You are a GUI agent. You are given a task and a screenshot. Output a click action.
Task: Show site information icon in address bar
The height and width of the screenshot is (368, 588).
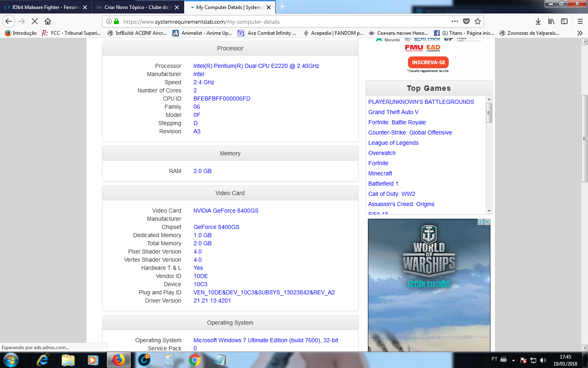point(109,22)
